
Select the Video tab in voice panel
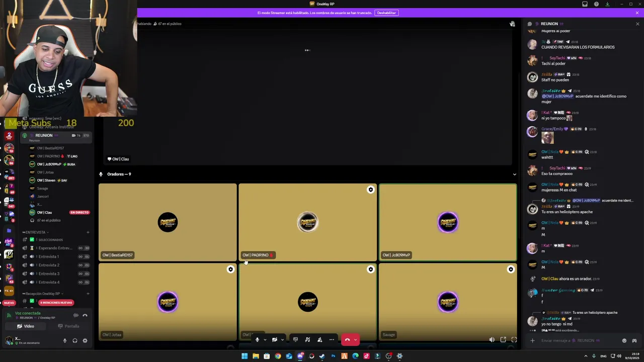pyautogui.click(x=26, y=326)
